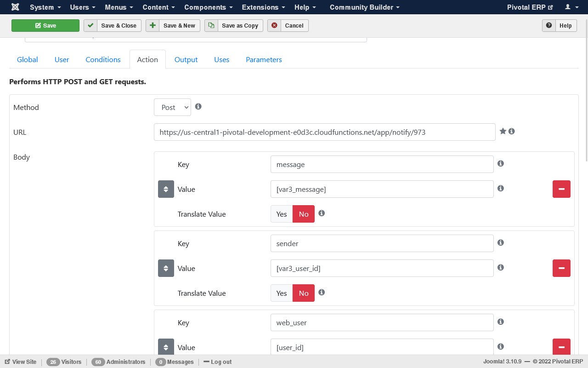Open the Method dropdown showing Post

[172, 107]
